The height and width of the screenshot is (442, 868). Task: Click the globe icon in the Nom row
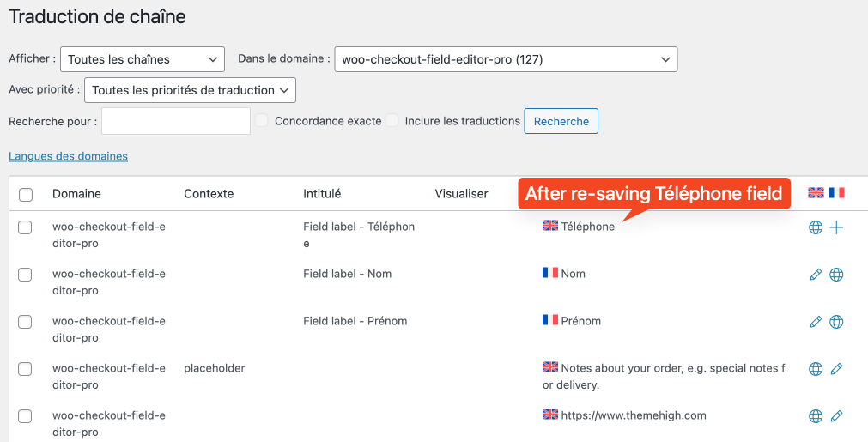tap(836, 275)
